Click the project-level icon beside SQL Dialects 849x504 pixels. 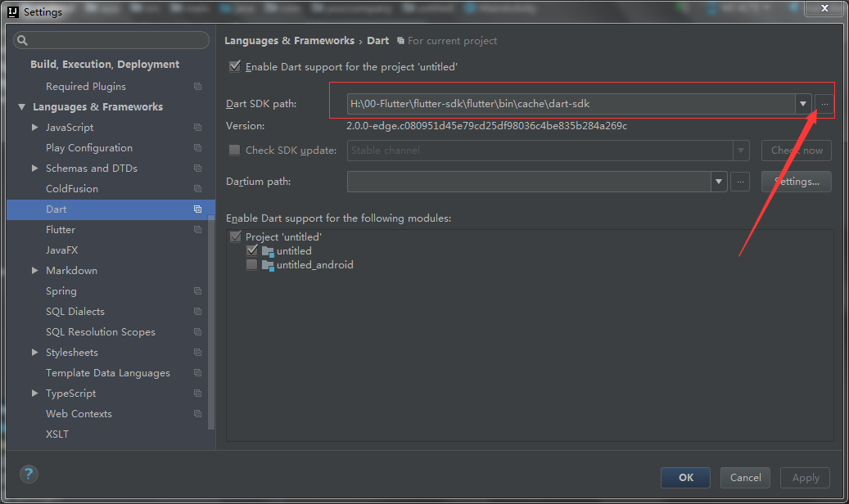pos(197,312)
